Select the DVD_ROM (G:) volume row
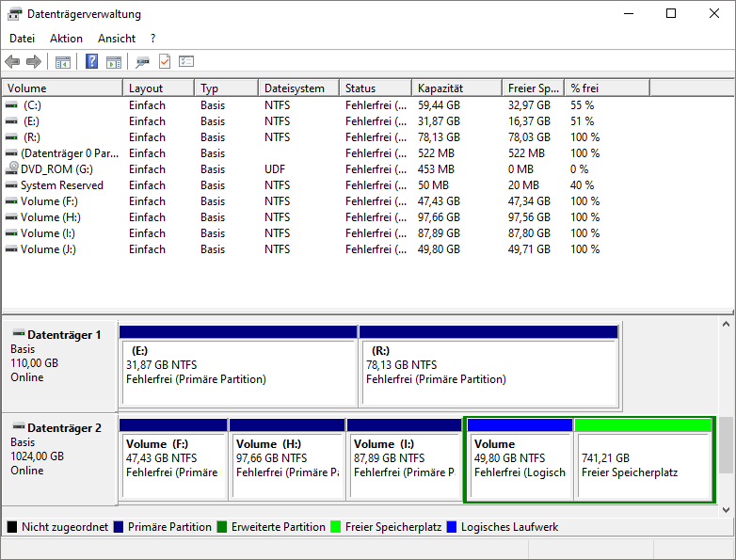 click(x=56, y=169)
